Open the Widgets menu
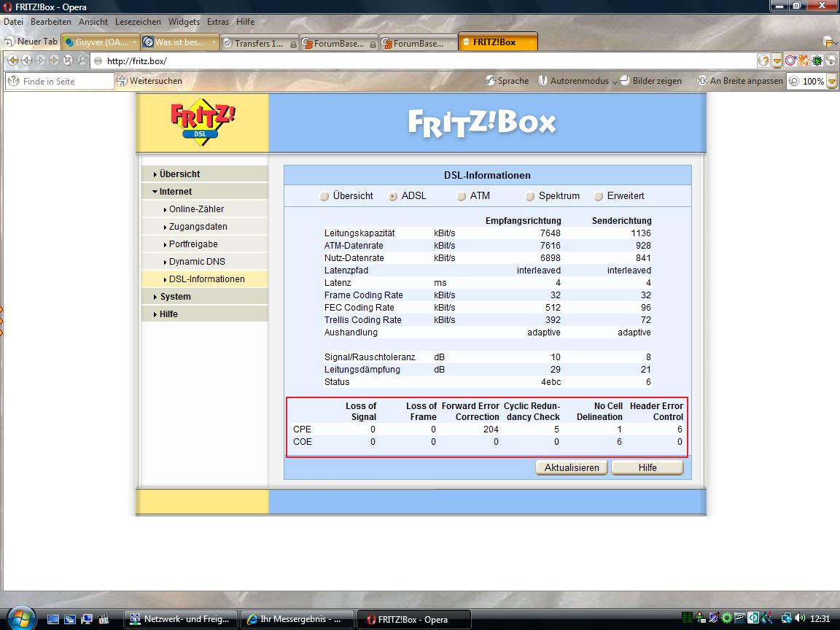The height and width of the screenshot is (630, 840). 184,22
